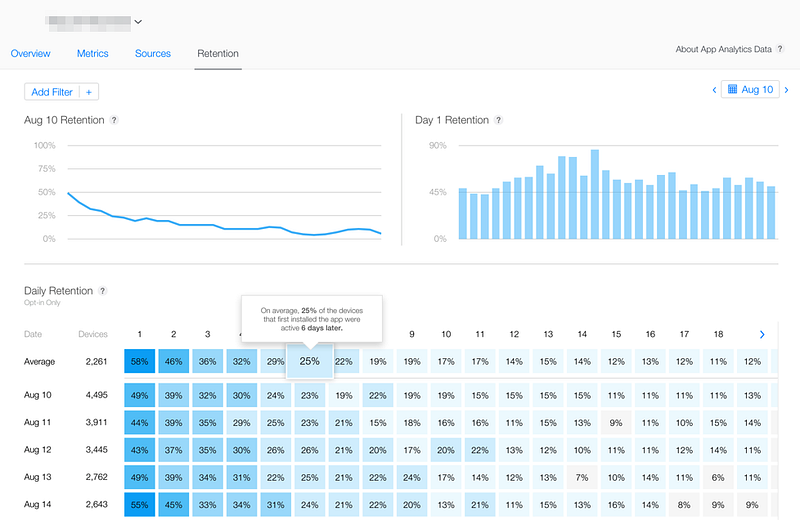The height and width of the screenshot is (520, 800).
Task: Click the Date column header
Action: [33, 334]
